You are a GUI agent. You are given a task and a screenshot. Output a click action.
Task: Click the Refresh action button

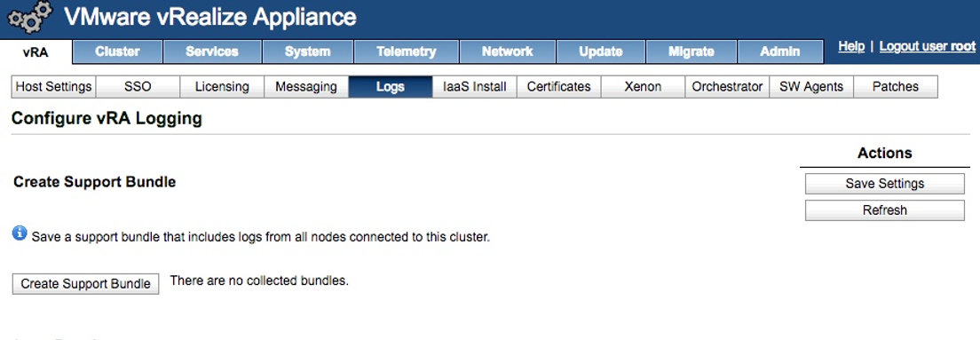(x=884, y=210)
